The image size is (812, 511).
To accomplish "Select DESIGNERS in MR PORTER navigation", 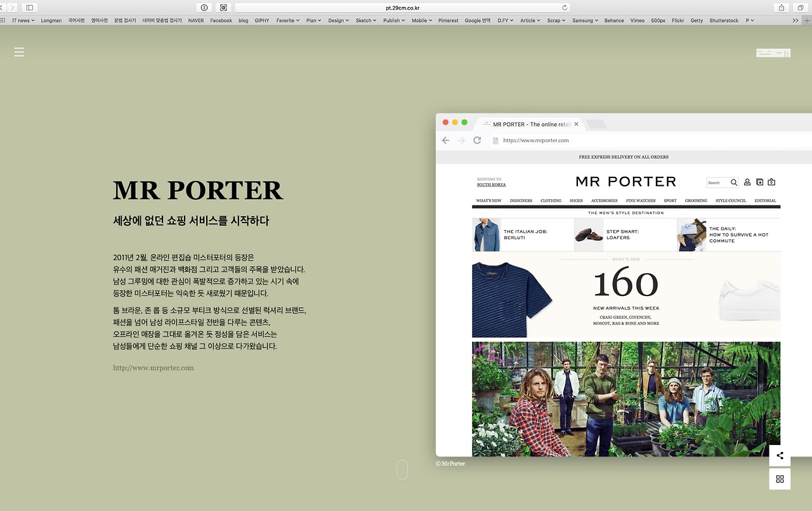I will [x=521, y=200].
